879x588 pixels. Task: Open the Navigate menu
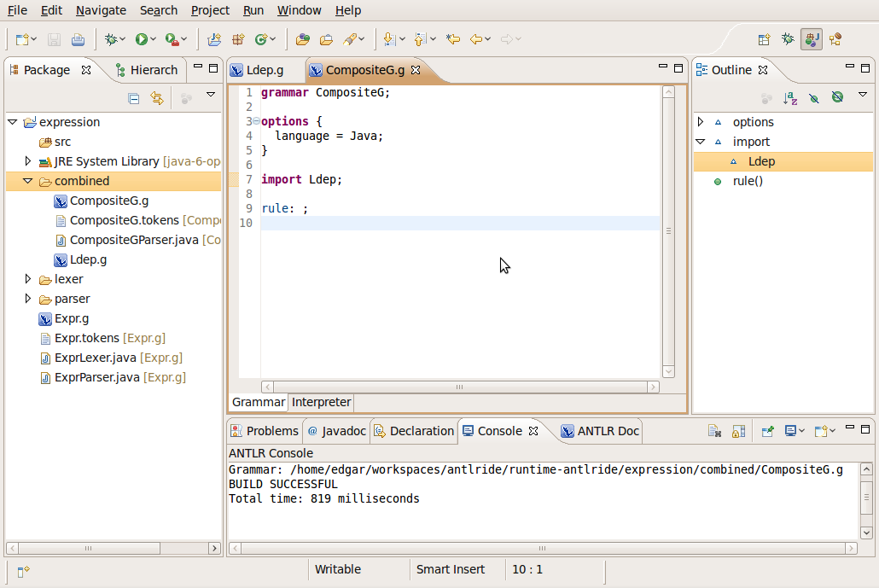(101, 10)
